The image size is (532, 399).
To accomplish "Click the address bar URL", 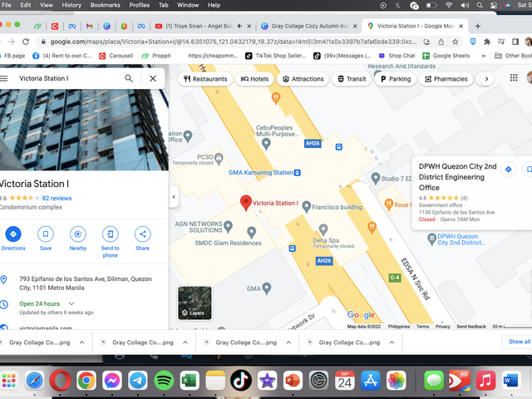I will tap(234, 42).
